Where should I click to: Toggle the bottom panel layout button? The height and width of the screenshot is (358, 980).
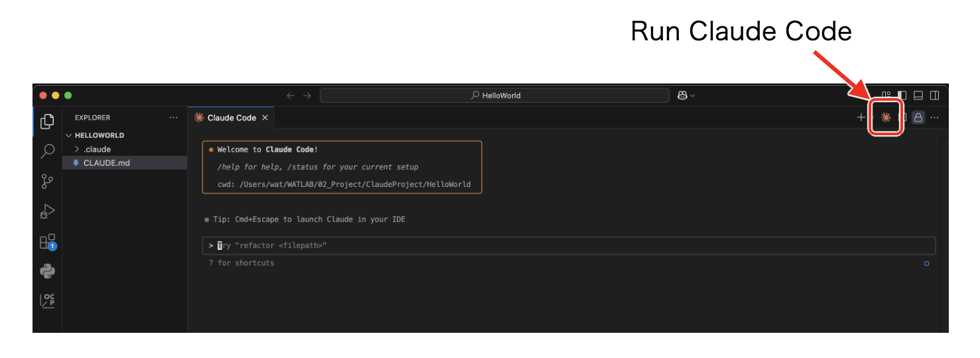(x=918, y=95)
